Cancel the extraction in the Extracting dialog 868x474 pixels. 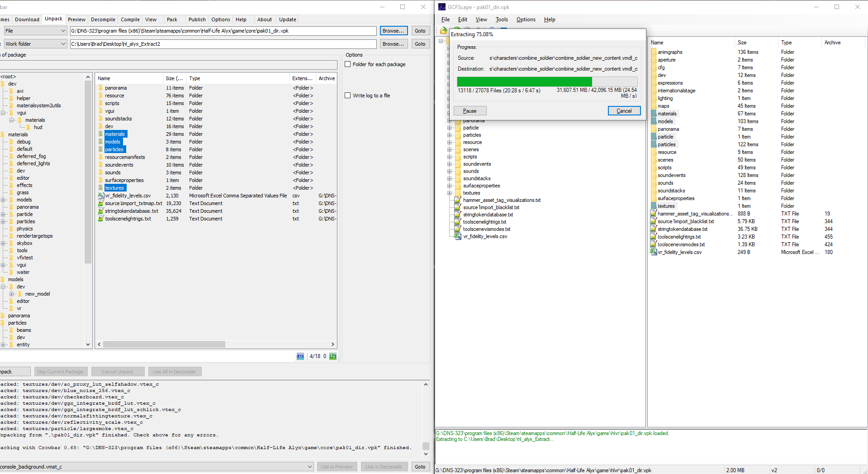pos(624,111)
